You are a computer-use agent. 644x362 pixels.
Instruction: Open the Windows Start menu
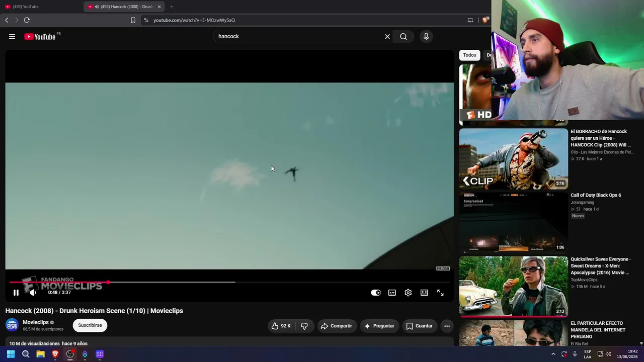pyautogui.click(x=11, y=354)
